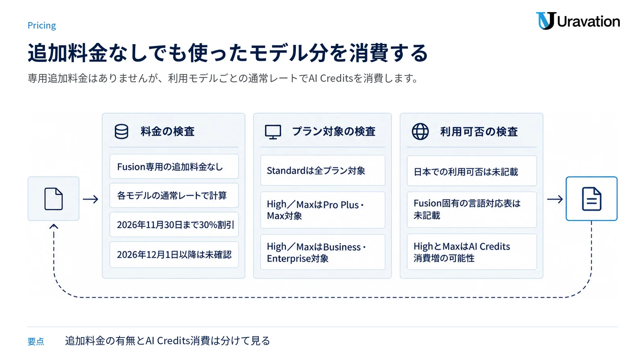
Task: Select the HighとMaxはAI Credits消費増の可能性 item
Action: (x=472, y=252)
